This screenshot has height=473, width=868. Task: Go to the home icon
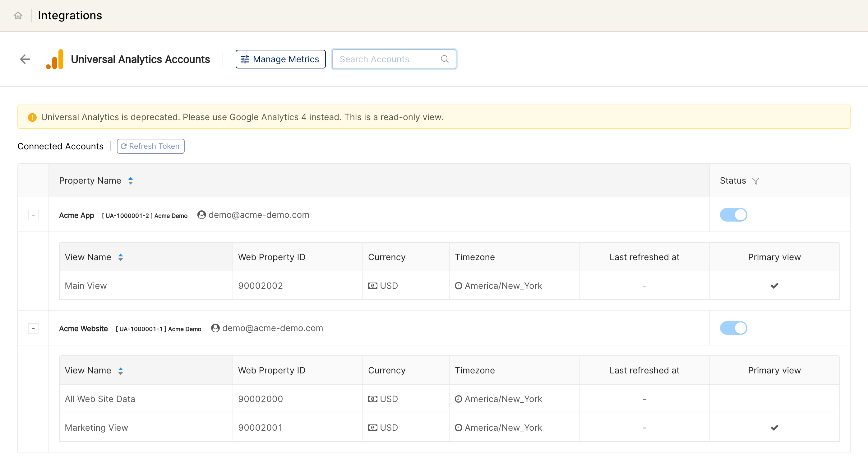point(18,16)
